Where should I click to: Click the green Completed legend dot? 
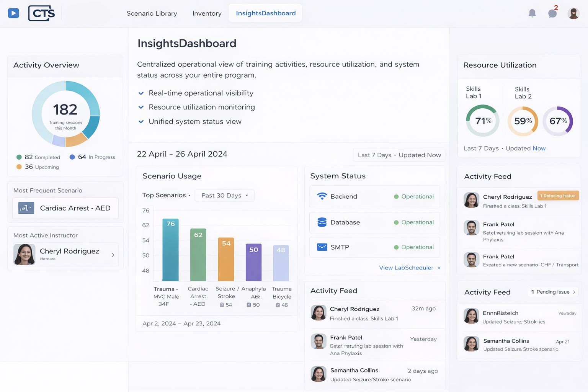pyautogui.click(x=19, y=157)
